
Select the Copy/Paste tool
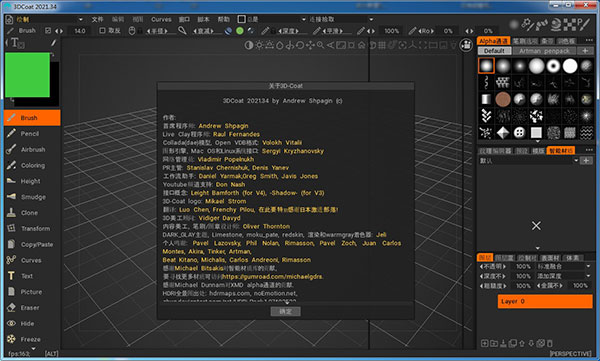click(32, 244)
